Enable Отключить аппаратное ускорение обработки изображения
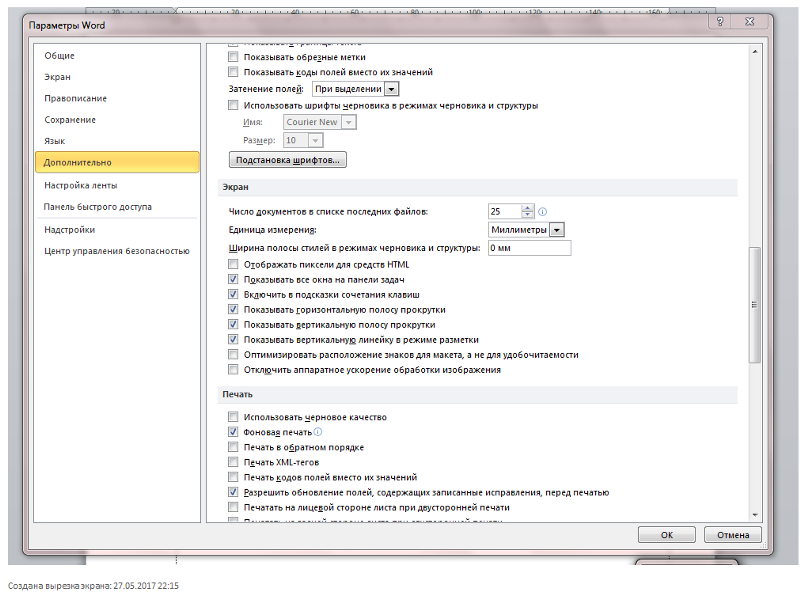 233,370
